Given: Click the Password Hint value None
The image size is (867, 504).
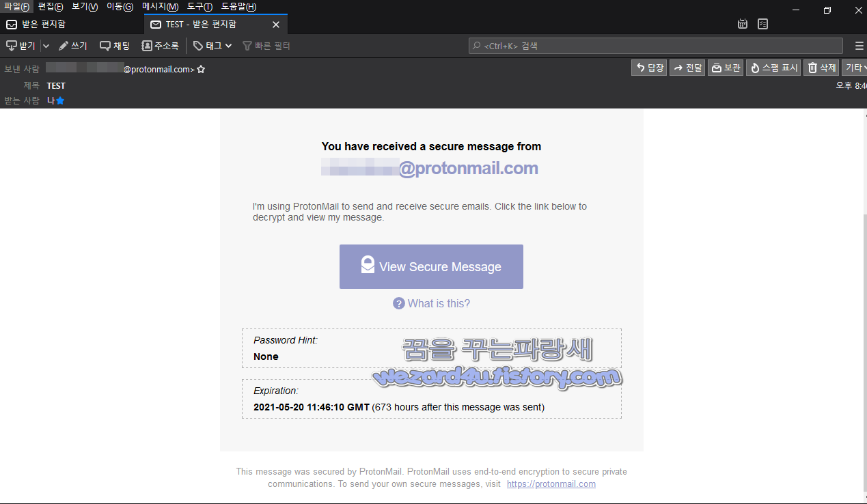Looking at the screenshot, I should click(x=266, y=356).
